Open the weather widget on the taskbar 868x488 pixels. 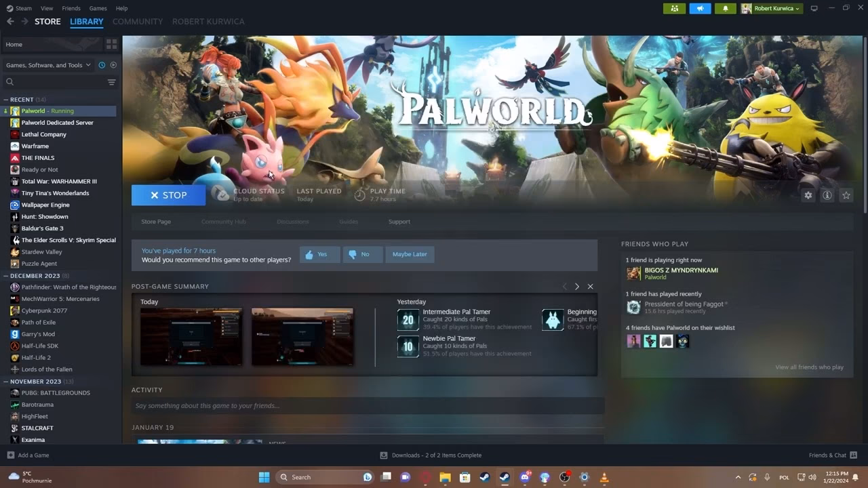31,477
